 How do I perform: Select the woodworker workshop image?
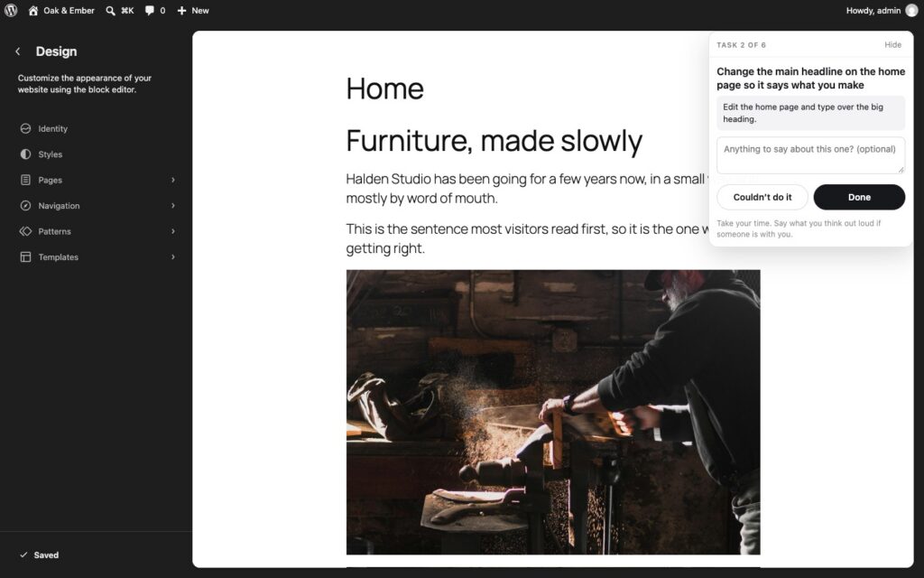click(553, 412)
